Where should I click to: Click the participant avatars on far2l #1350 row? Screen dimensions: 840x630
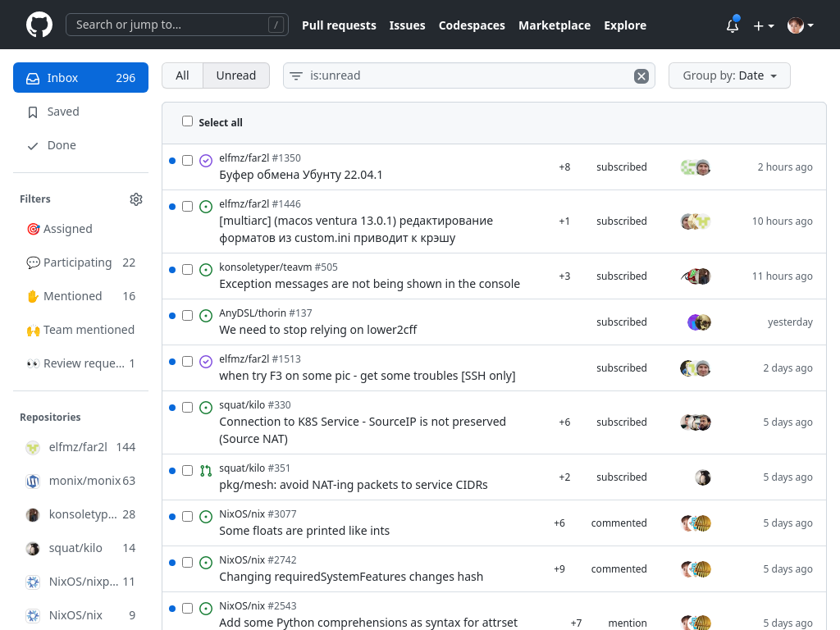pos(696,167)
